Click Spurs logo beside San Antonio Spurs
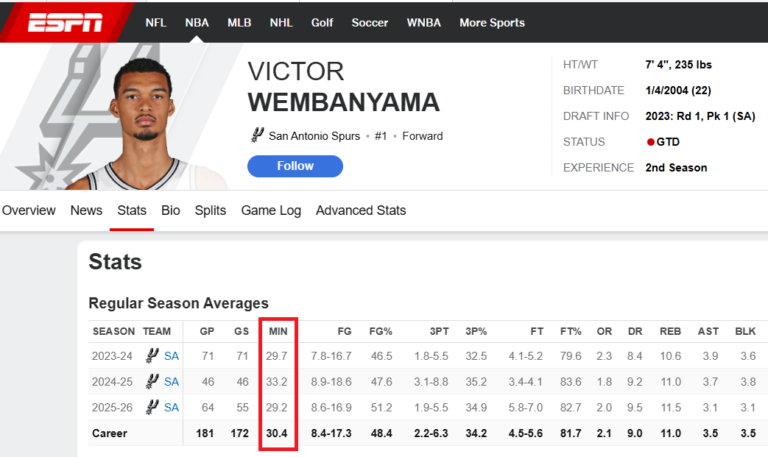 click(257, 135)
